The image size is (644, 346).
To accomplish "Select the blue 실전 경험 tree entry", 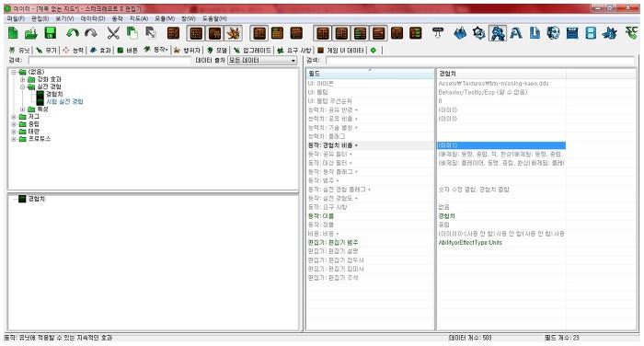I will click(x=64, y=101).
